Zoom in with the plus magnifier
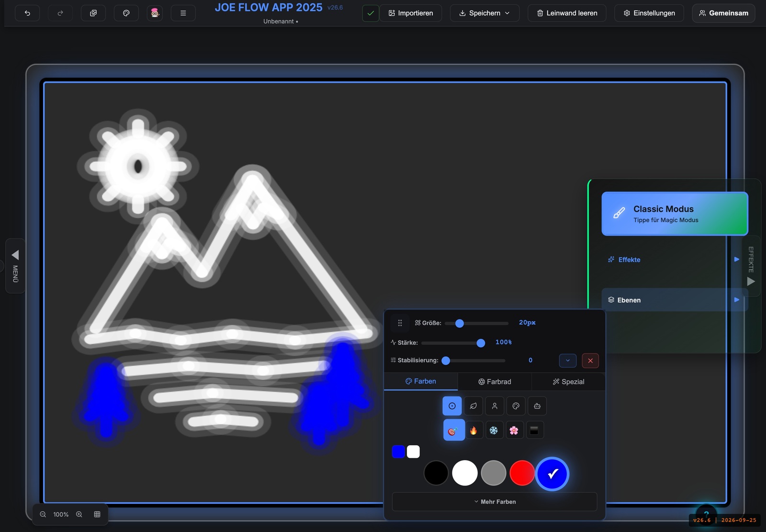This screenshot has height=532, width=766. pos(79,514)
